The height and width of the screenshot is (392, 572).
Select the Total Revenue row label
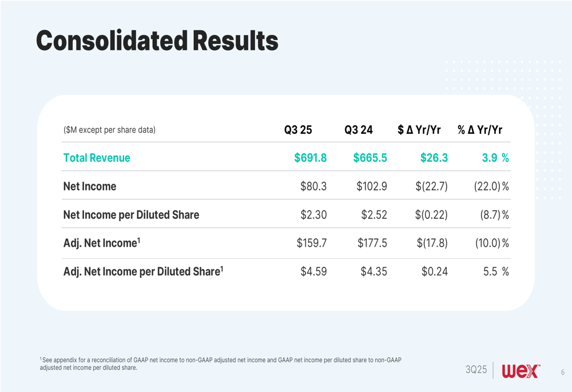click(x=97, y=158)
